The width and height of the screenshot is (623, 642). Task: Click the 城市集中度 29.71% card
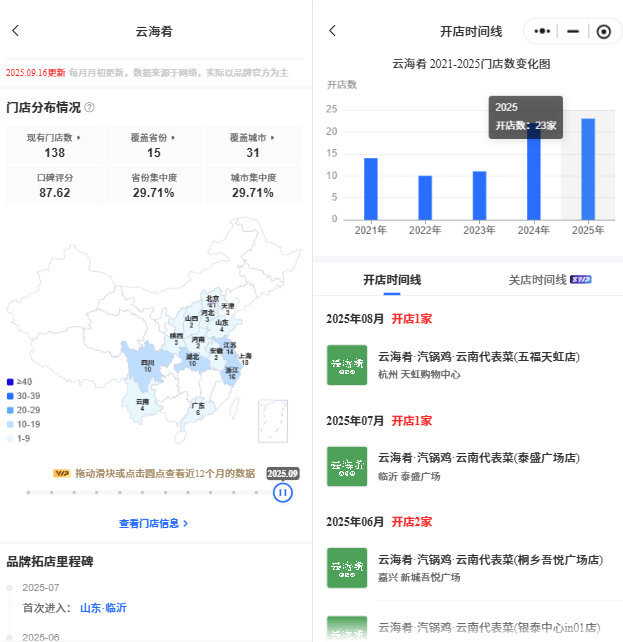[x=253, y=185]
